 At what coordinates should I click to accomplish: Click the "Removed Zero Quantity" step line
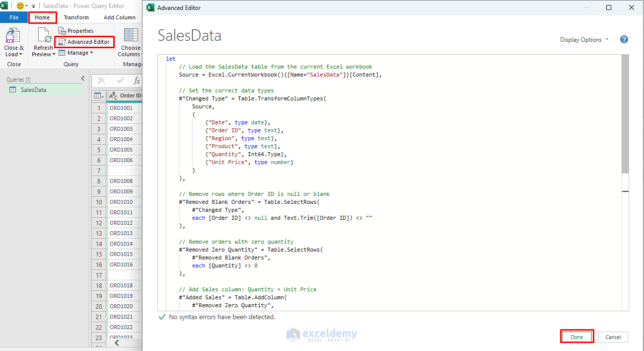[251, 250]
